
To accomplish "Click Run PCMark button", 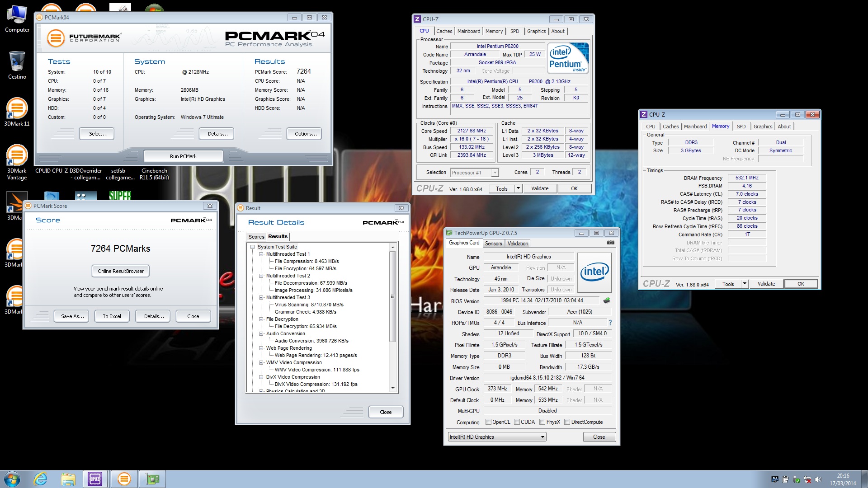I will 183,156.
